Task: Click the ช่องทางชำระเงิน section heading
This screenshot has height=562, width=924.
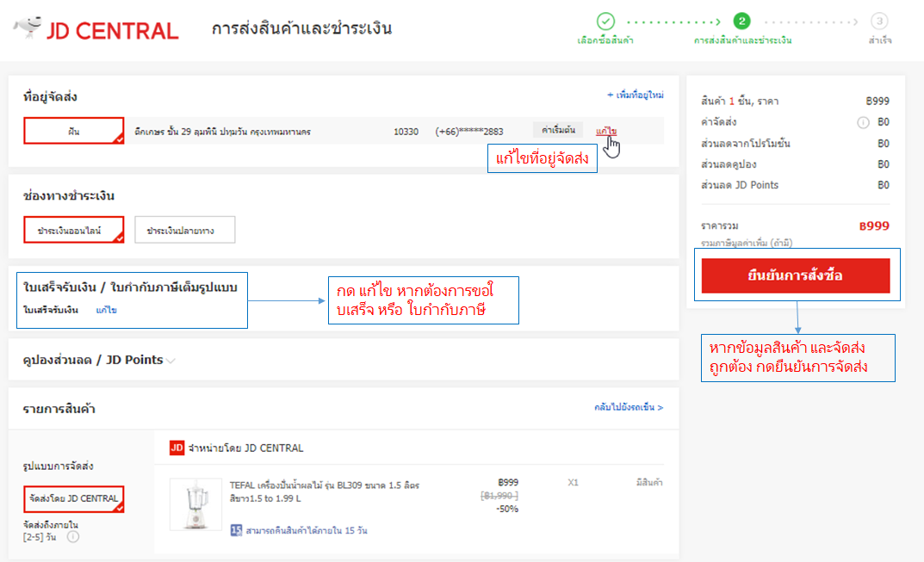Action: (68, 195)
